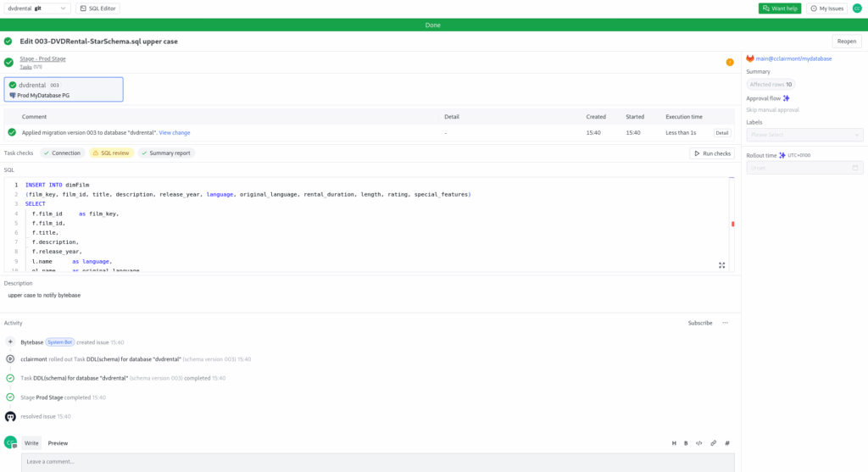Click the description text 'upper case to notify bytebase'
This screenshot has width=868, height=472.
tap(44, 296)
